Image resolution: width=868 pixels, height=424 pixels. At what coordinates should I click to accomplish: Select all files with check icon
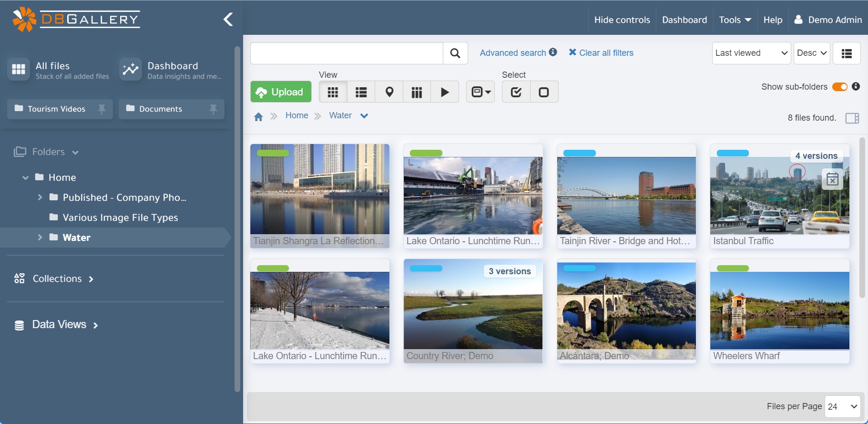click(x=516, y=92)
